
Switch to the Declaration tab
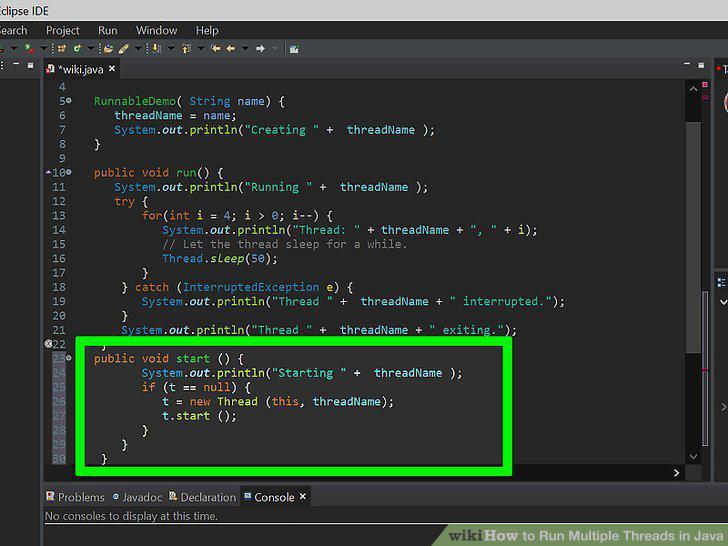point(202,497)
